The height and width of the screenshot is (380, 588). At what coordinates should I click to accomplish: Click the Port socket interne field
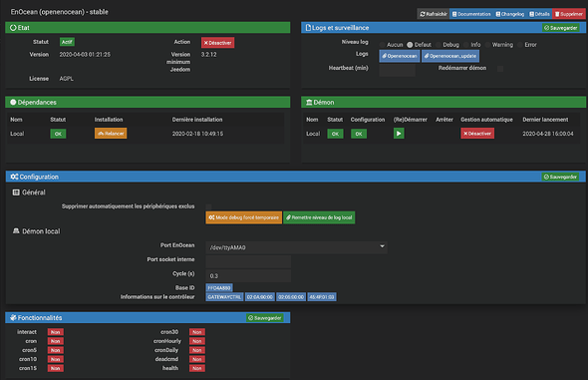coord(248,261)
